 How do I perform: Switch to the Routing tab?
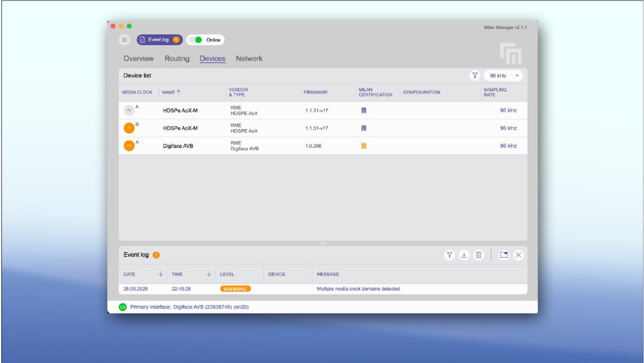(177, 59)
